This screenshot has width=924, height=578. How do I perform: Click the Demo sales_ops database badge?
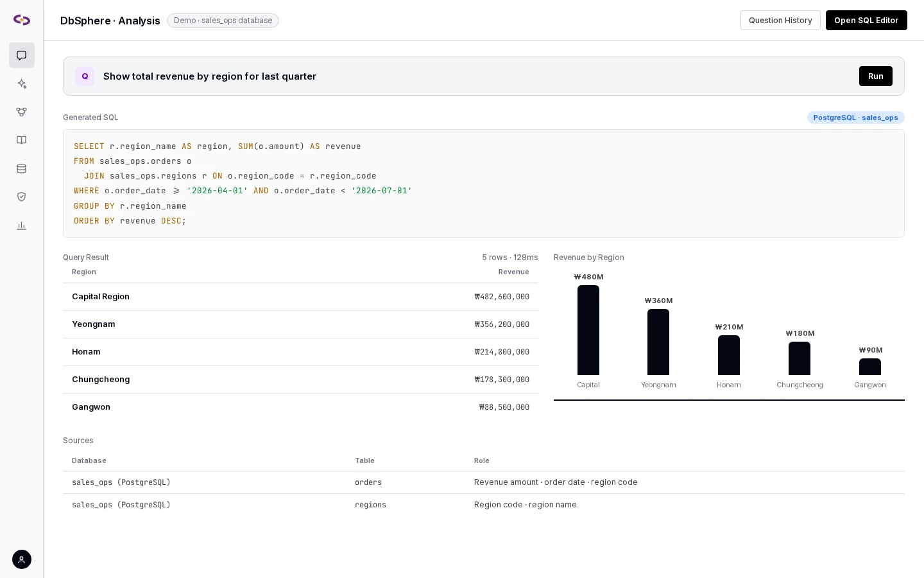(223, 21)
